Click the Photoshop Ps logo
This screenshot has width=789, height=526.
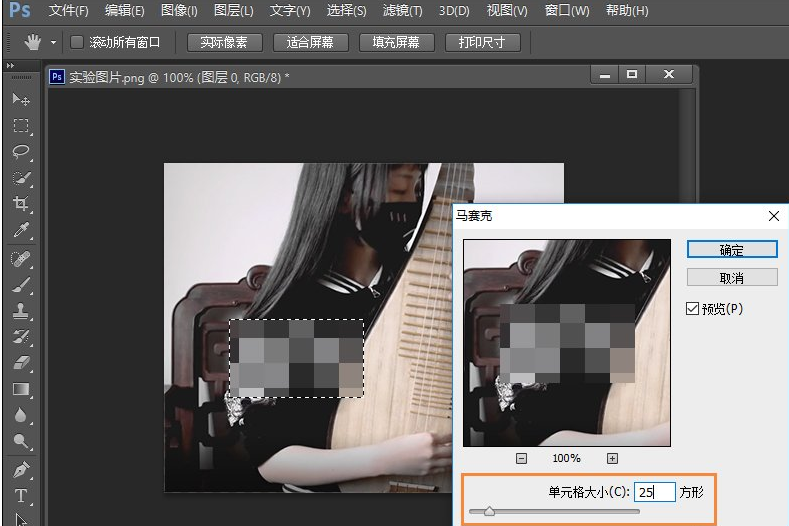tap(20, 10)
